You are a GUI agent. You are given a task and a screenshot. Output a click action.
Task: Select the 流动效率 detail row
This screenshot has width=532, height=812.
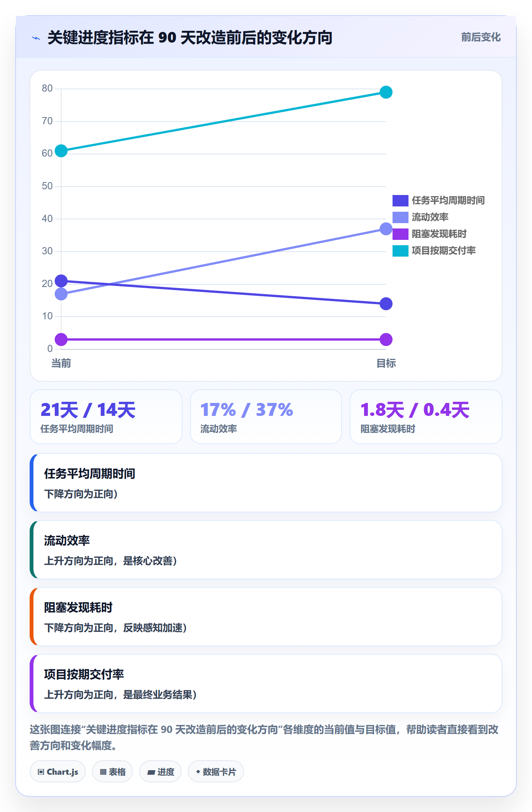(x=266, y=550)
